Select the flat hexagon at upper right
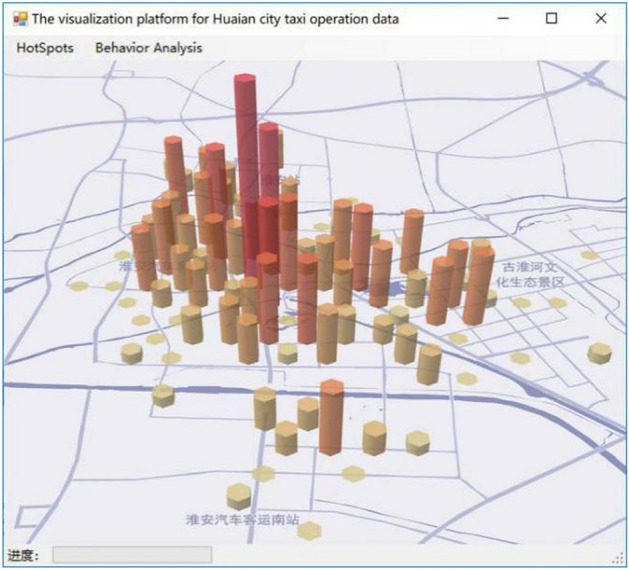The width and height of the screenshot is (629, 570). [590, 255]
